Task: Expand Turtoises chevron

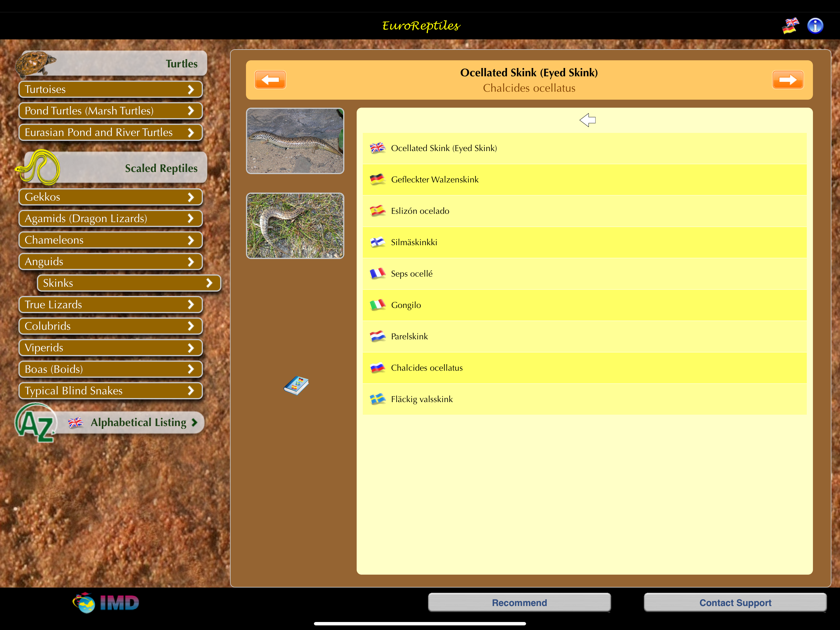Action: [191, 89]
